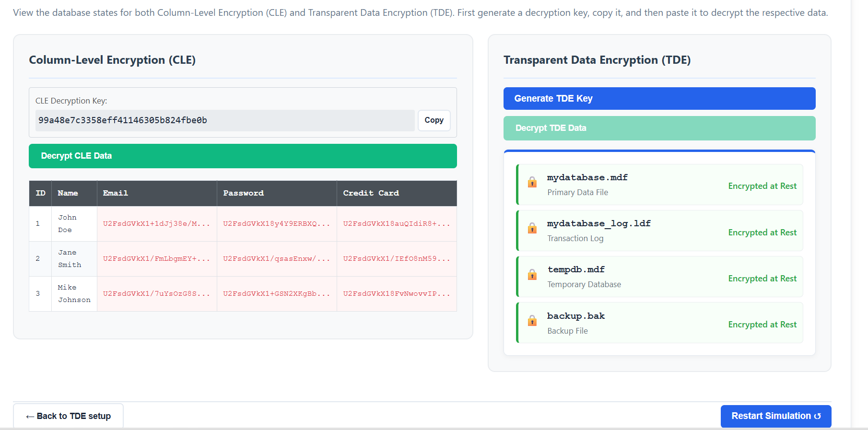Click lock icon beside mydatabase.mdf
This screenshot has width=868, height=430.
tap(532, 182)
